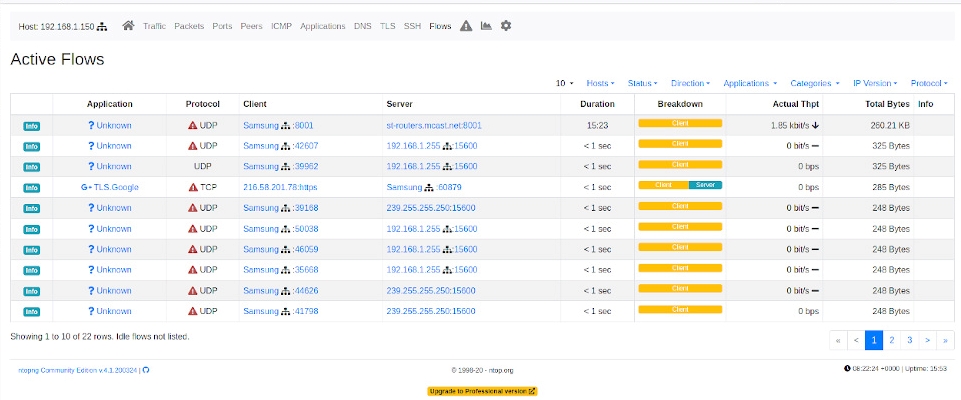Jump to last page button
961x400 pixels.
pos(946,340)
